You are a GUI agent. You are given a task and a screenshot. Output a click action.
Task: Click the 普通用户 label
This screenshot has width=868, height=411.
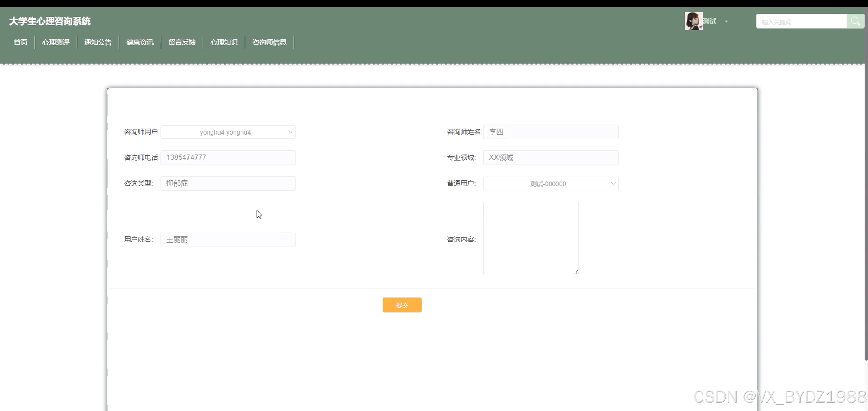click(461, 183)
